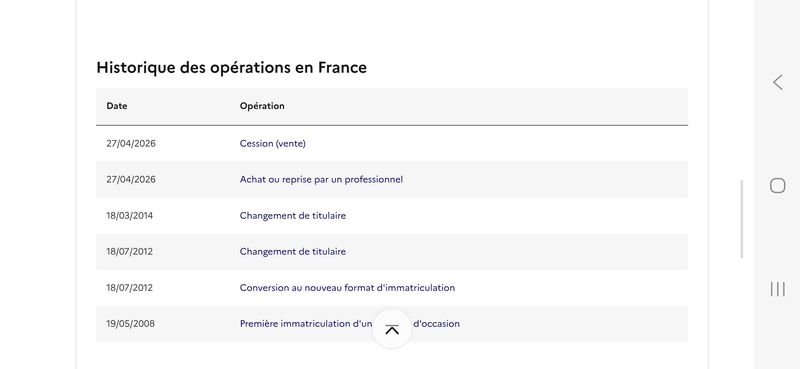The image size is (800, 369).
Task: Click the Date column header
Action: tap(117, 106)
